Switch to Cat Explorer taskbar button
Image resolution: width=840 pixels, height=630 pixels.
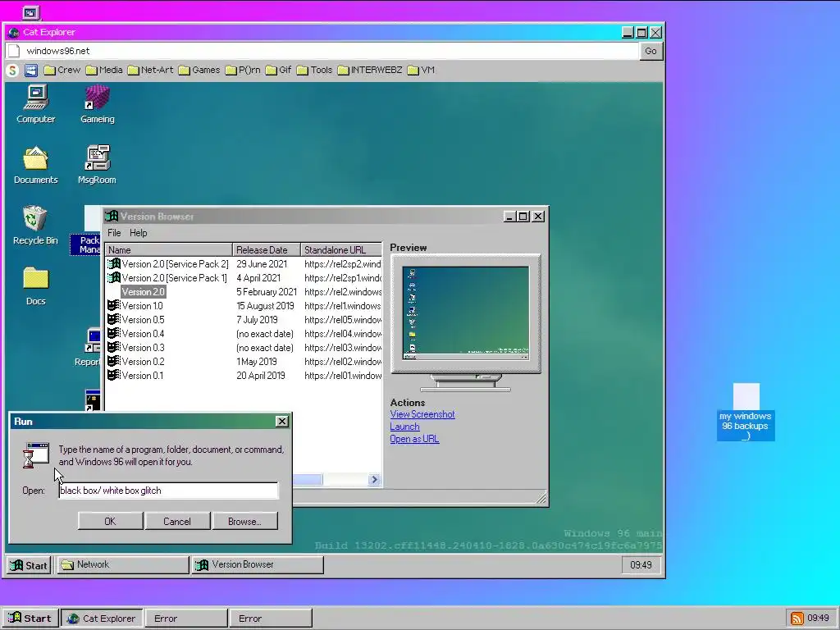tap(102, 619)
